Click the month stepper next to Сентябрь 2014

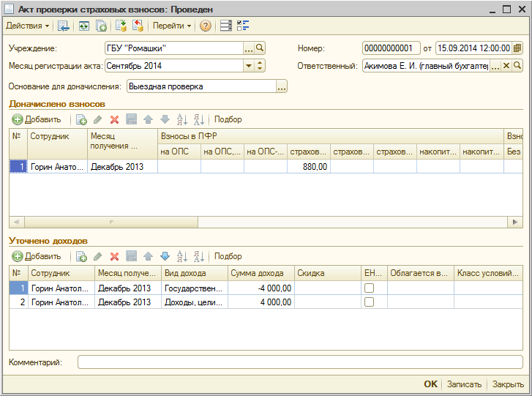pyautogui.click(x=261, y=66)
